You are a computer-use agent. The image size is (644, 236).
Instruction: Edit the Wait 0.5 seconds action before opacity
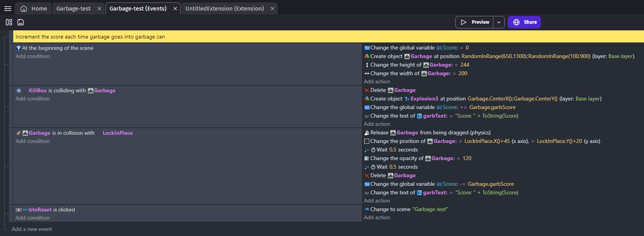coord(397,150)
